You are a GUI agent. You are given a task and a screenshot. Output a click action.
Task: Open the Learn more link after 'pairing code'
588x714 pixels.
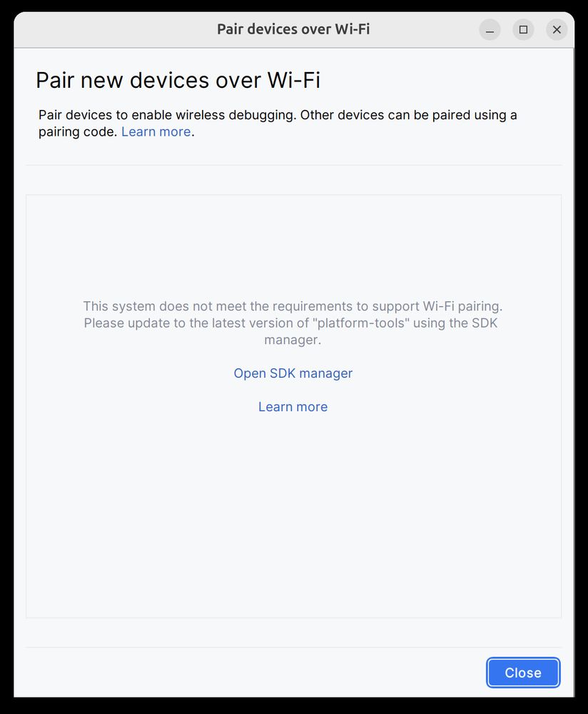pyautogui.click(x=156, y=131)
